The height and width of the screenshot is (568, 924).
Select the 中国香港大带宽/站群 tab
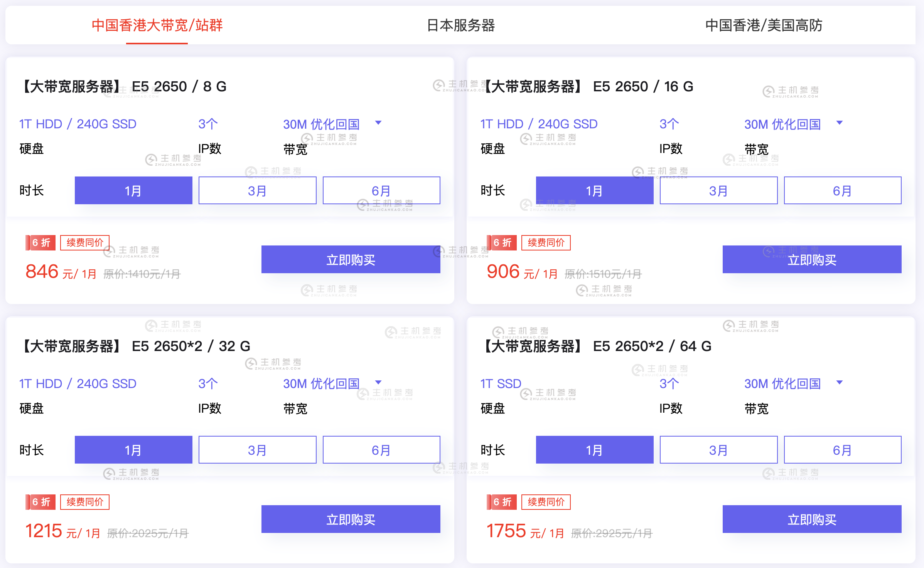point(157,25)
